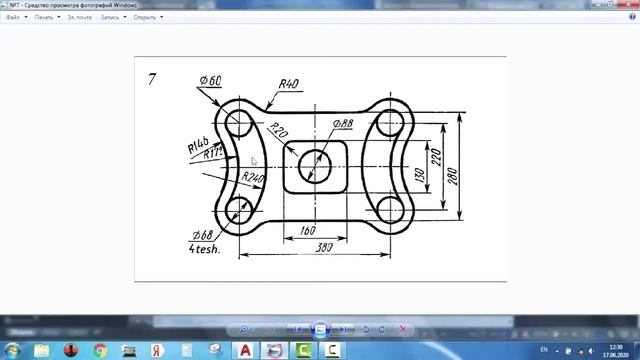This screenshot has height=360, width=640.
Task: Click the displayed drawing image
Action: (x=320, y=169)
